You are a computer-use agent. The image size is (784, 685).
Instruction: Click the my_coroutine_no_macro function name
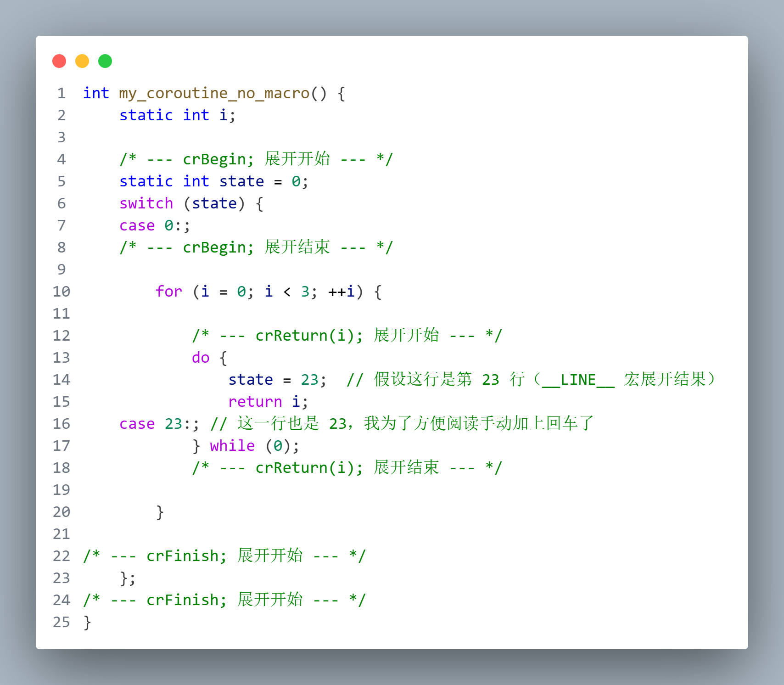(214, 93)
